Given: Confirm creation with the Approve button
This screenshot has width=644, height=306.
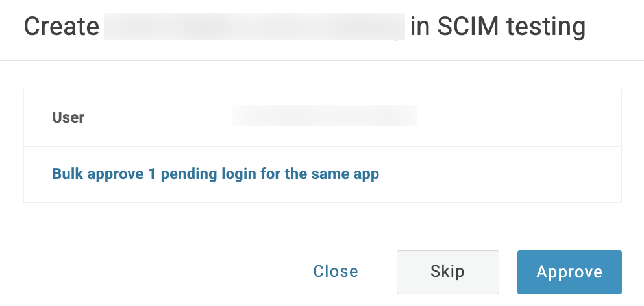Looking at the screenshot, I should point(569,272).
